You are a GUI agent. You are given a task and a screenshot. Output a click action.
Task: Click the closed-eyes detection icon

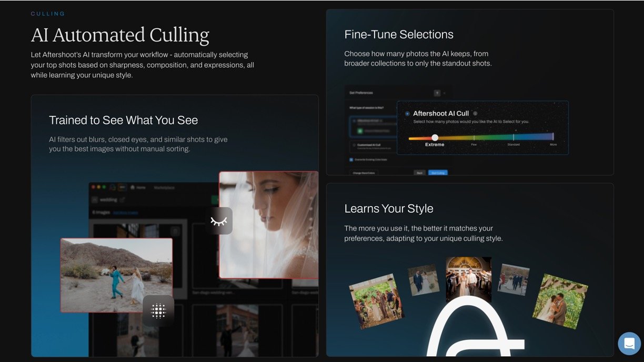point(219,221)
